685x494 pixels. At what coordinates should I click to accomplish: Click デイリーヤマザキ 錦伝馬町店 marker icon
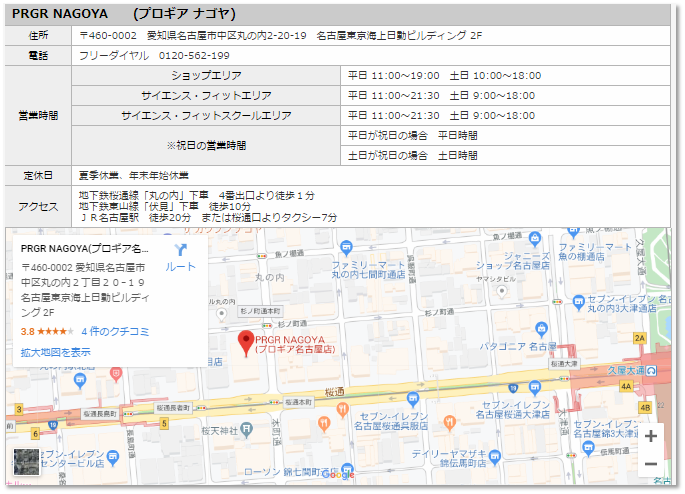coord(495,457)
